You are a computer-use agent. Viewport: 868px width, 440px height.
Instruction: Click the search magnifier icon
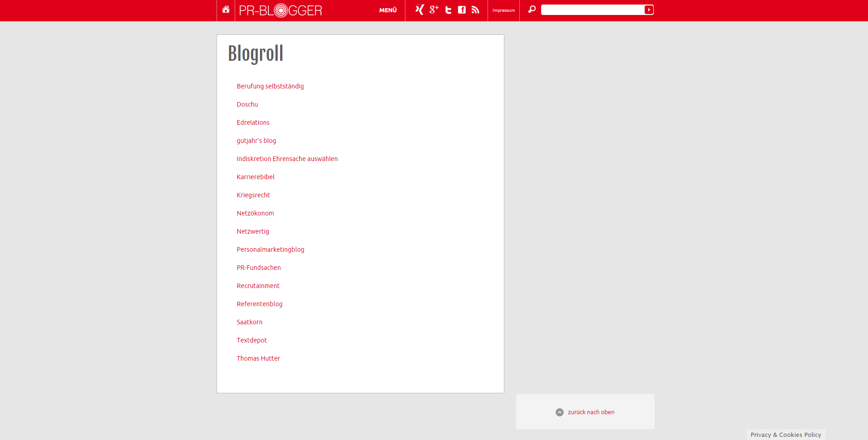pos(532,10)
